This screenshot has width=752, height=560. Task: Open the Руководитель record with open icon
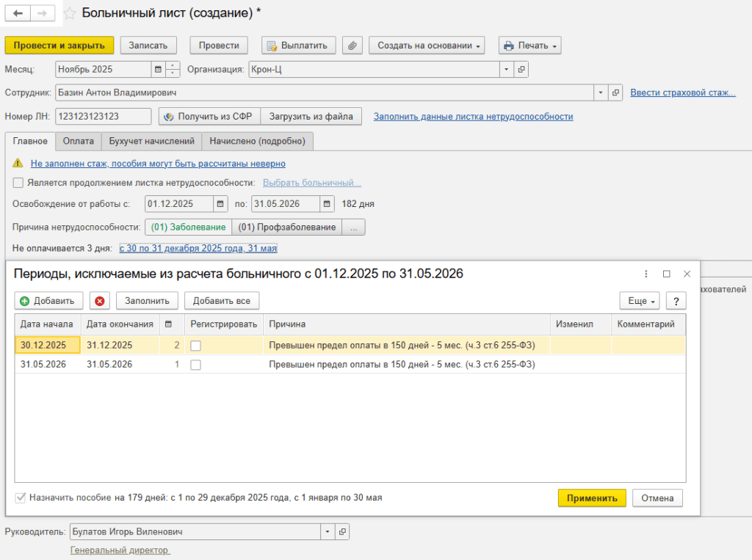342,531
